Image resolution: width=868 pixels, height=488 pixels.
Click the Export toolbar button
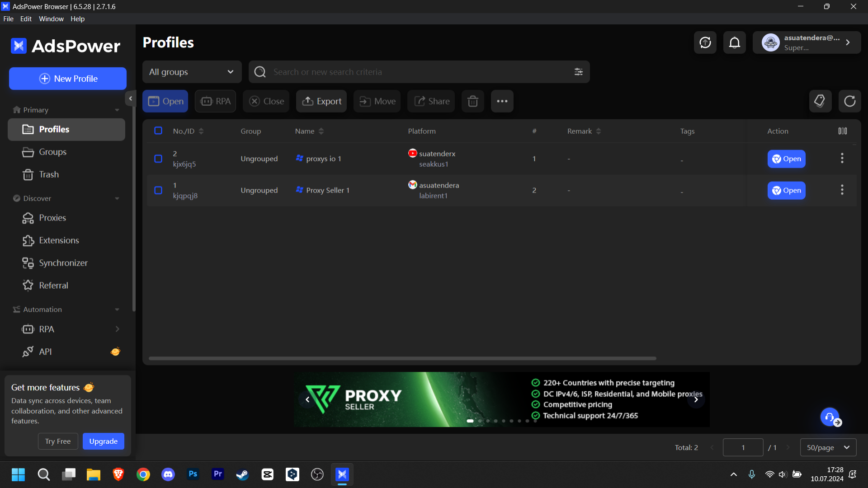pos(321,101)
